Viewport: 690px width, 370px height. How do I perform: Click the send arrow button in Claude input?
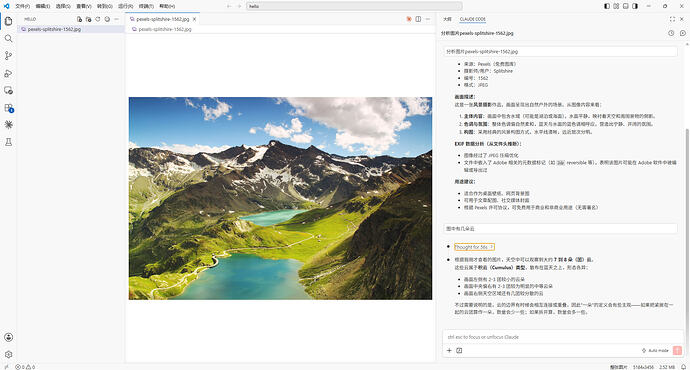click(677, 350)
